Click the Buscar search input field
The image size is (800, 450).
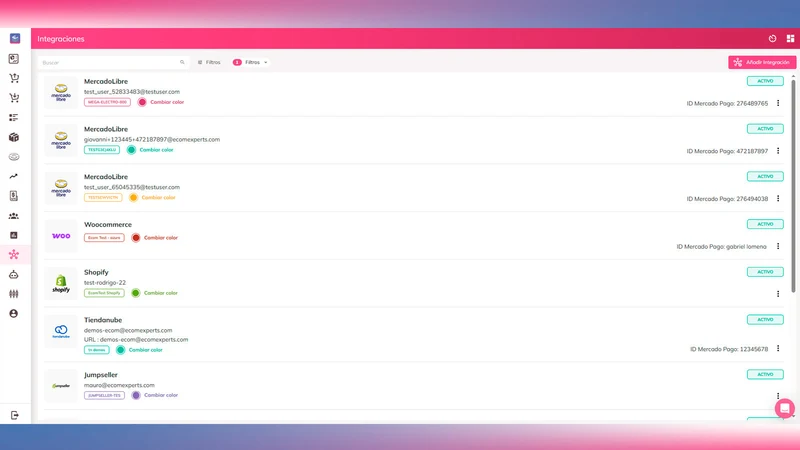(x=113, y=62)
